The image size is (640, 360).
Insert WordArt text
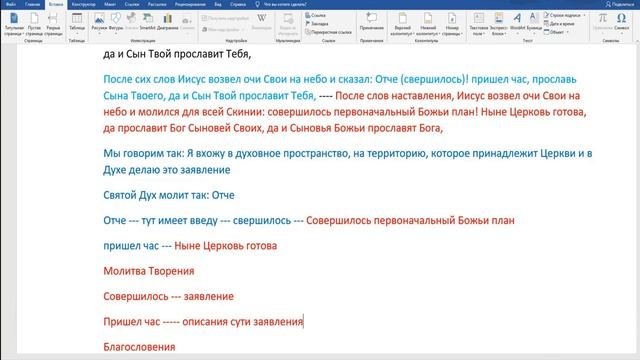tap(517, 22)
